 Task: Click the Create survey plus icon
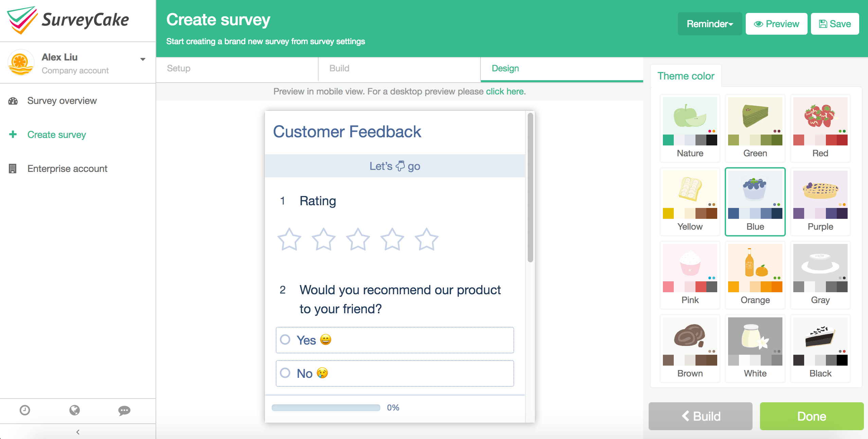pos(13,134)
